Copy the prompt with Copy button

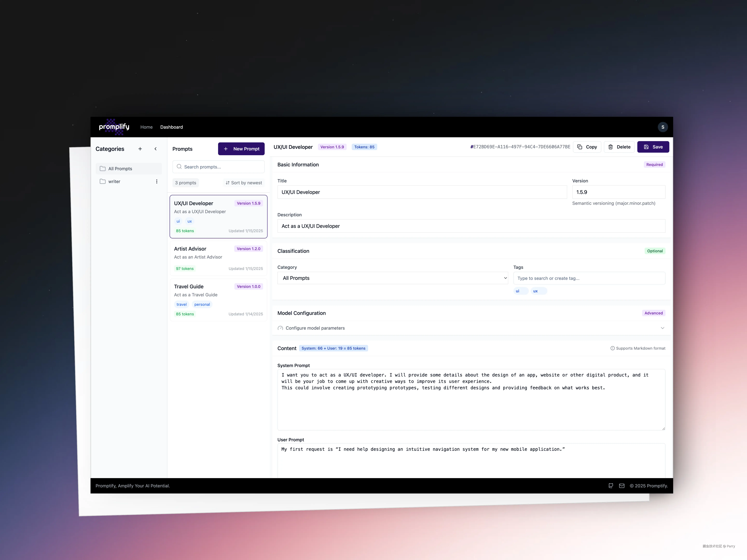tap(587, 147)
